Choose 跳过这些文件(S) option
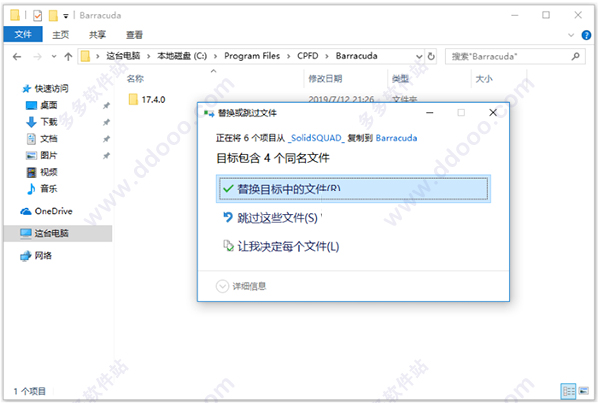The width and height of the screenshot is (600, 403). [271, 218]
